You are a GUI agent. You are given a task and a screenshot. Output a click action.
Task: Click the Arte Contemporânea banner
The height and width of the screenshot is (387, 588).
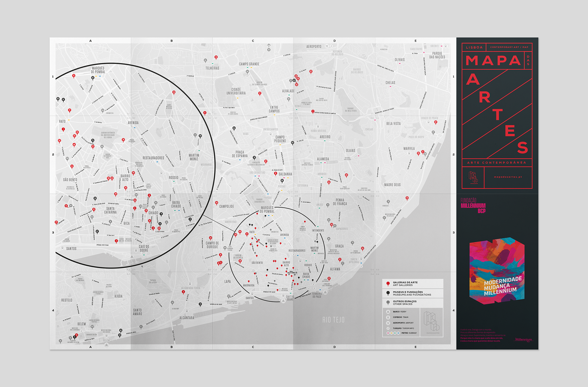(x=496, y=163)
